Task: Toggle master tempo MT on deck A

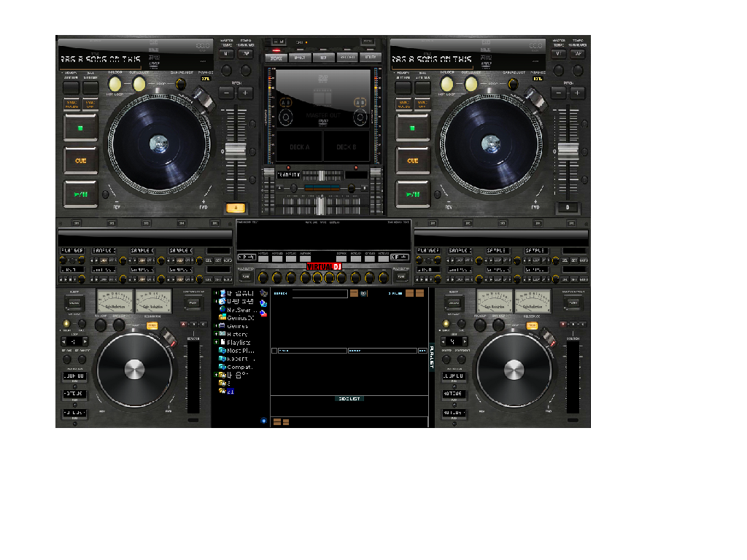Action: [x=226, y=54]
